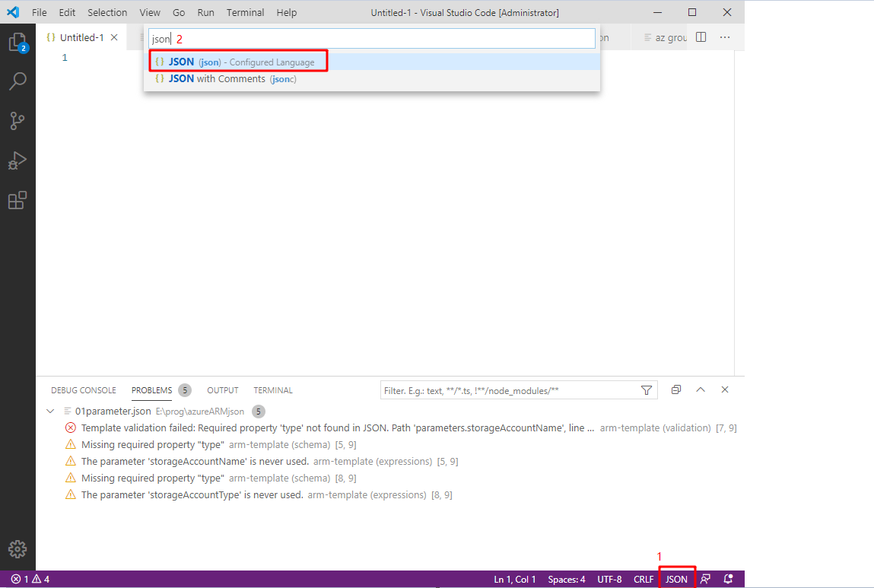Switch to the TERMINAL panel tab

272,390
